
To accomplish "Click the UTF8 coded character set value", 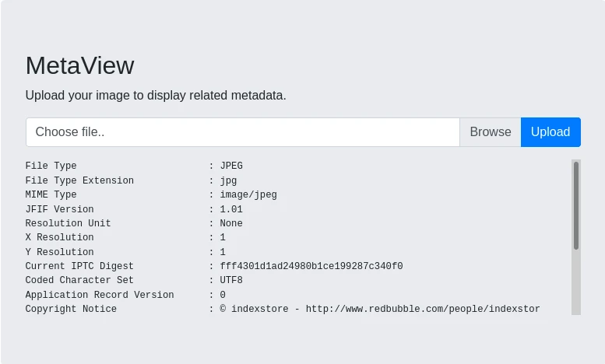I will tap(231, 281).
